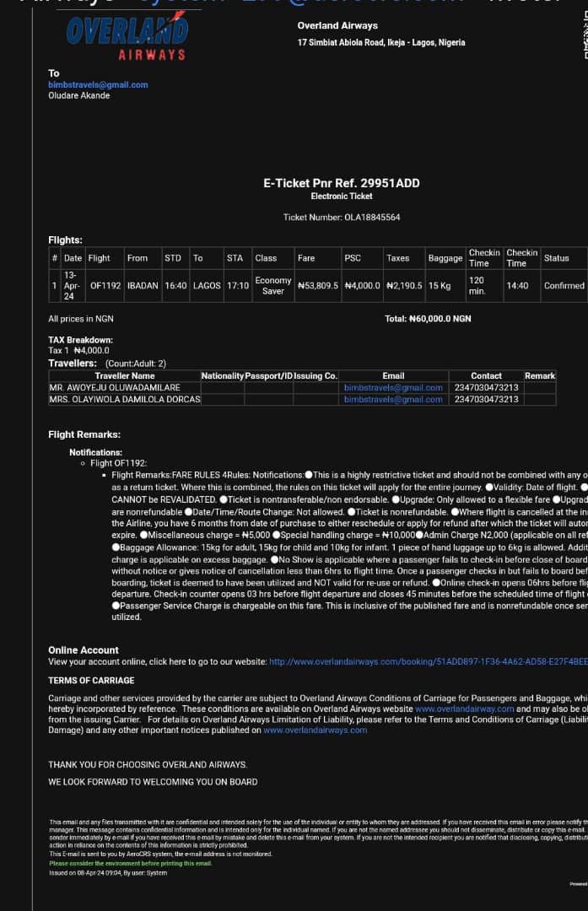Click the THANK YOU FOR CHOOSING OVERLAND AIRWAYS line
The image size is (588, 911).
pyautogui.click(x=148, y=764)
